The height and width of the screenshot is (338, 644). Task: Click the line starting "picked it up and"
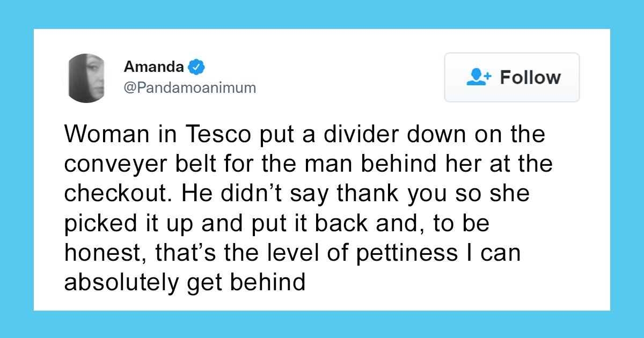pyautogui.click(x=277, y=223)
